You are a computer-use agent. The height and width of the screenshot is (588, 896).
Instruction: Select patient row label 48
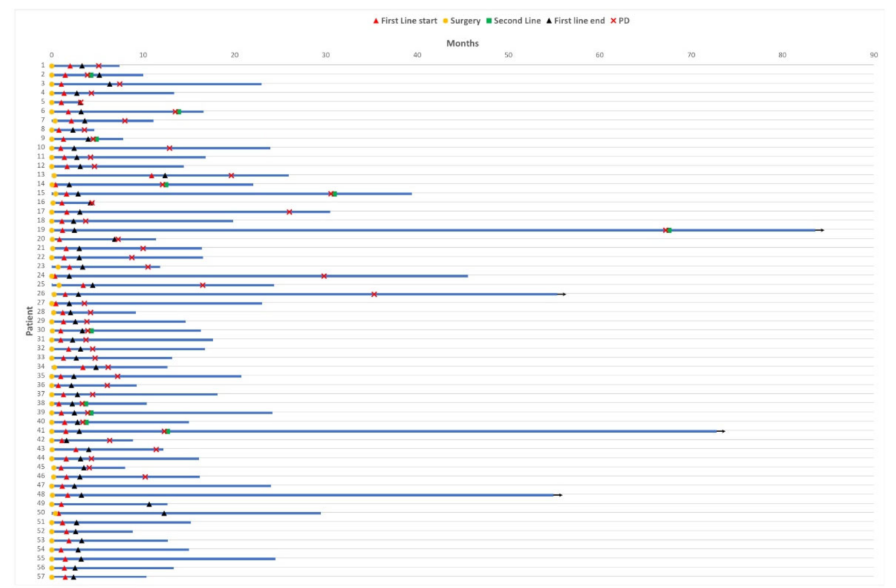(x=41, y=494)
